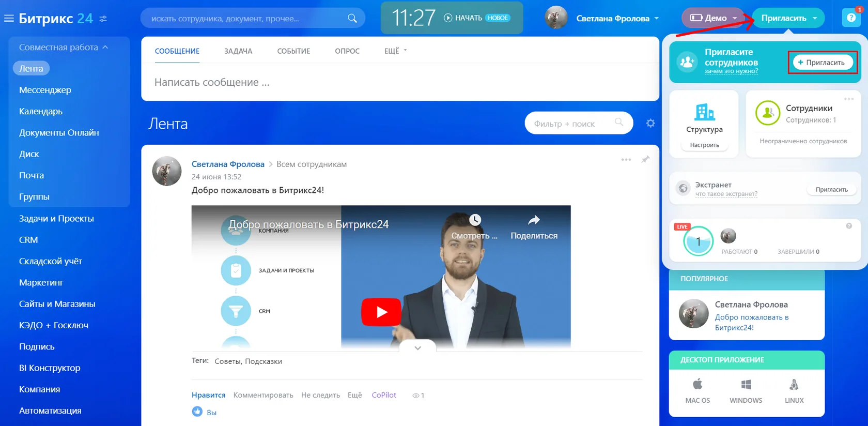Click the video Share arrow icon
Viewport: 868px width, 426px height.
point(534,220)
